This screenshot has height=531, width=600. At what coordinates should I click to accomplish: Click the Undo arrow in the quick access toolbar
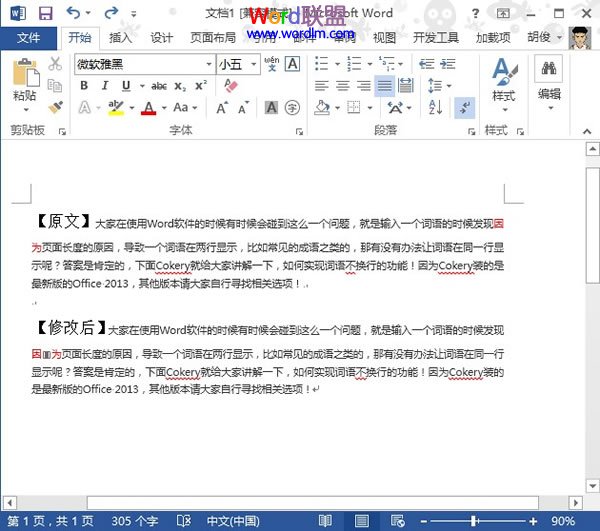click(x=74, y=13)
